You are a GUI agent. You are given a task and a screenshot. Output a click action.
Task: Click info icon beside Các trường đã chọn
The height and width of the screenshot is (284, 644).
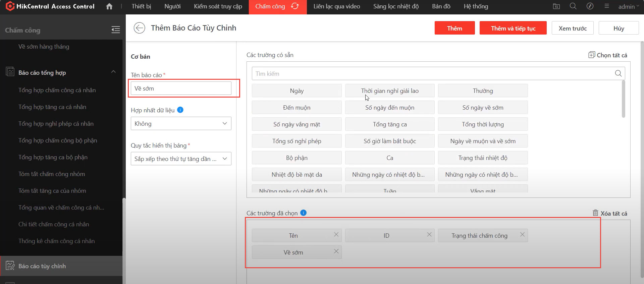tap(303, 213)
